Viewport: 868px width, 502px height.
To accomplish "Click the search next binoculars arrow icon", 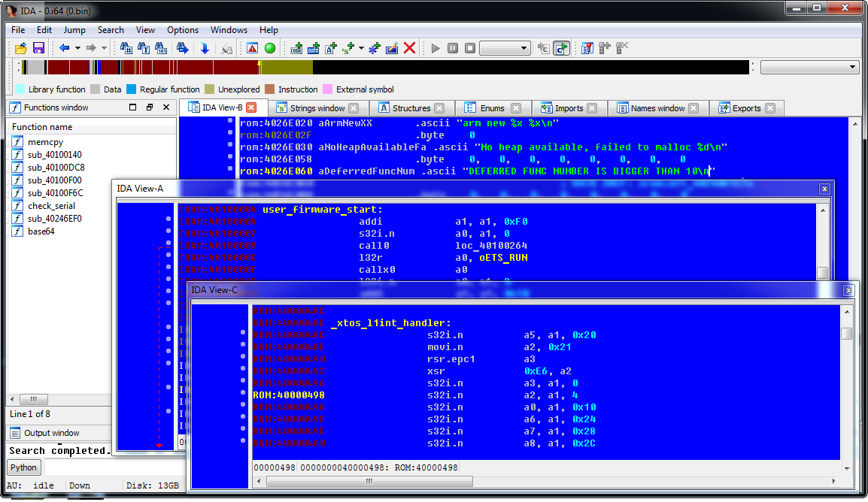I will coord(182,48).
